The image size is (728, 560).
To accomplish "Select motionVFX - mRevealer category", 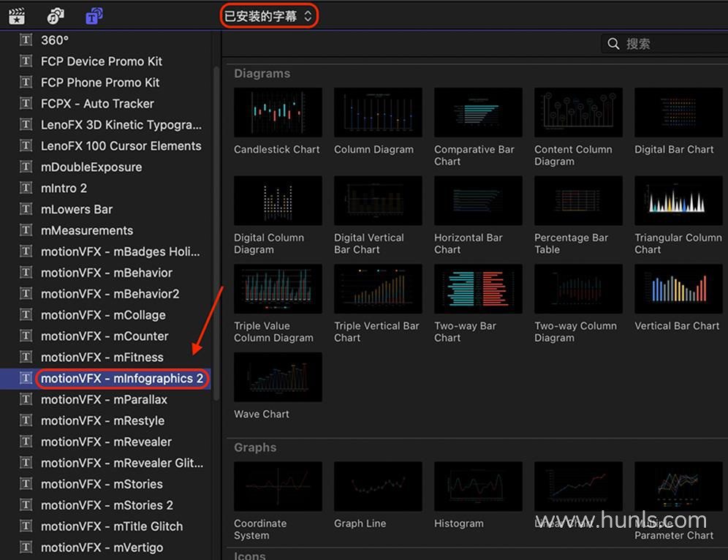I will coord(106,442).
